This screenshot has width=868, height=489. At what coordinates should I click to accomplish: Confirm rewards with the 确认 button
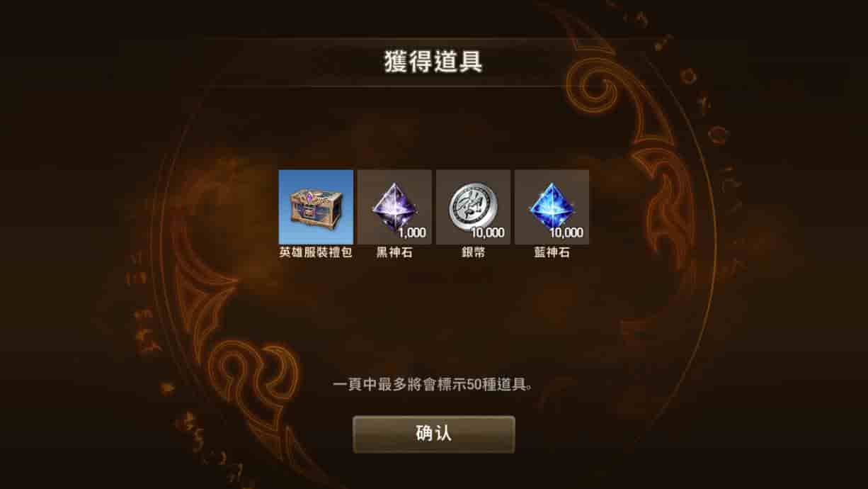434,434
